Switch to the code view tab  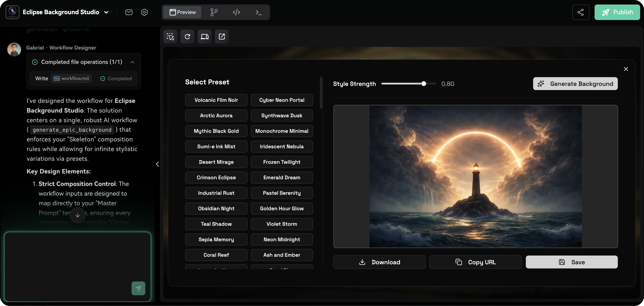pos(236,12)
